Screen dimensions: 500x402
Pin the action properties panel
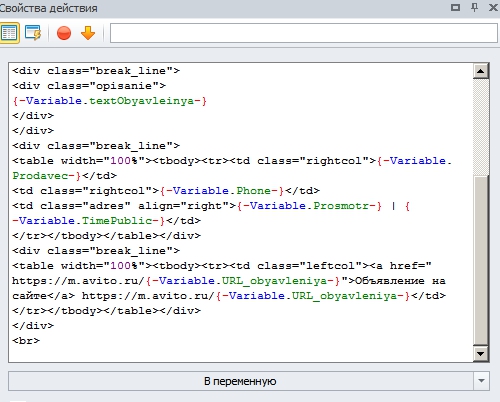tap(474, 7)
